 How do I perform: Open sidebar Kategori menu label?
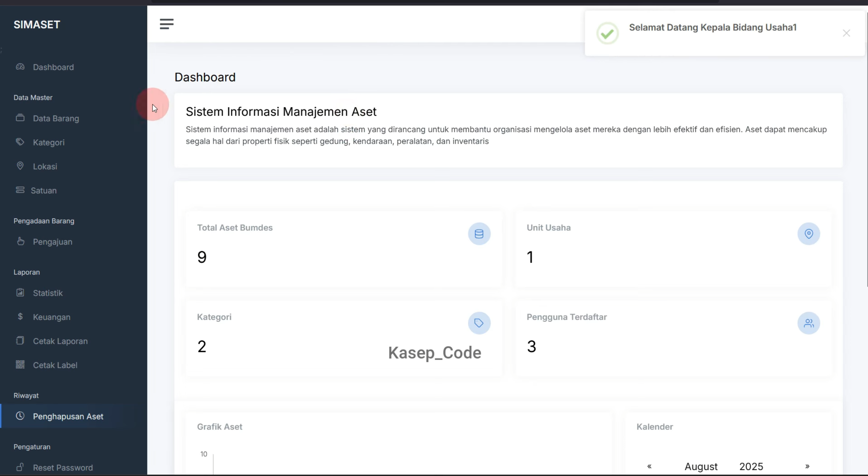(x=49, y=143)
